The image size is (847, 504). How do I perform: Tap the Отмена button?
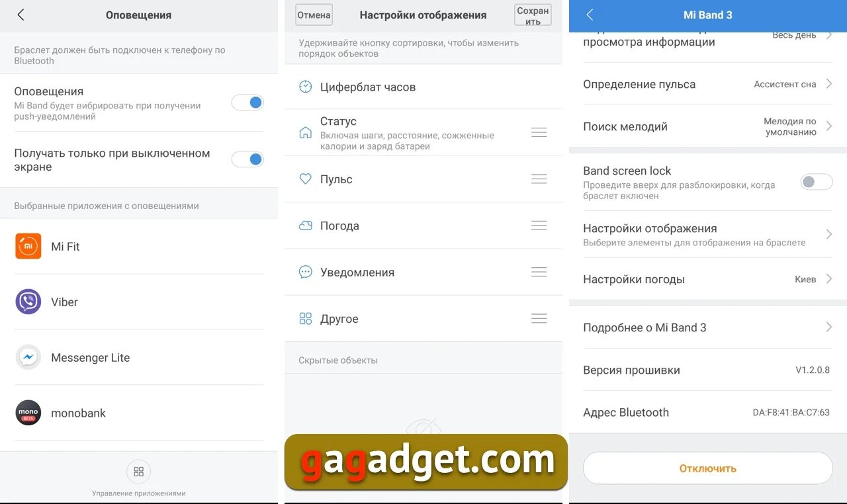(314, 15)
